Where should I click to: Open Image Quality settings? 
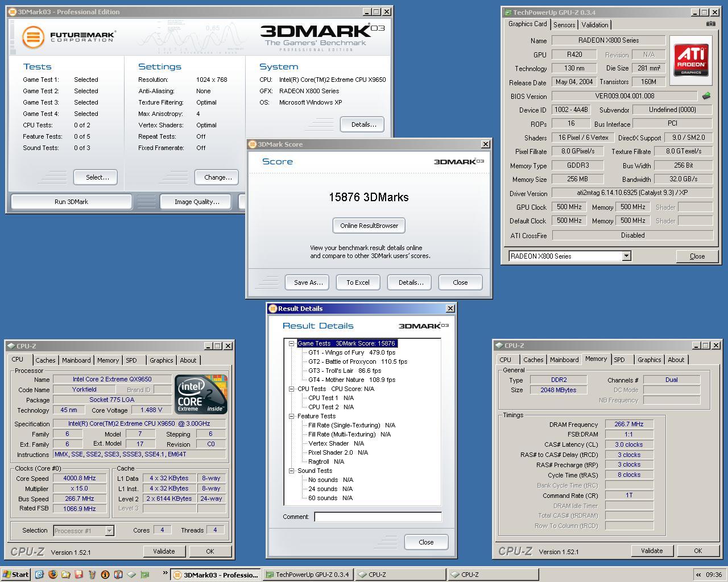click(197, 202)
